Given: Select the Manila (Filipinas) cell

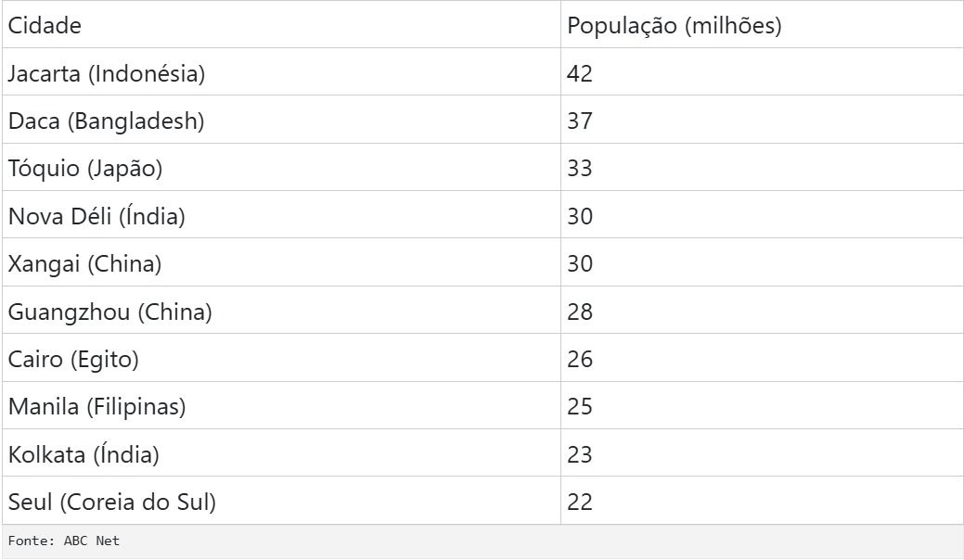Looking at the screenshot, I should point(96,407).
